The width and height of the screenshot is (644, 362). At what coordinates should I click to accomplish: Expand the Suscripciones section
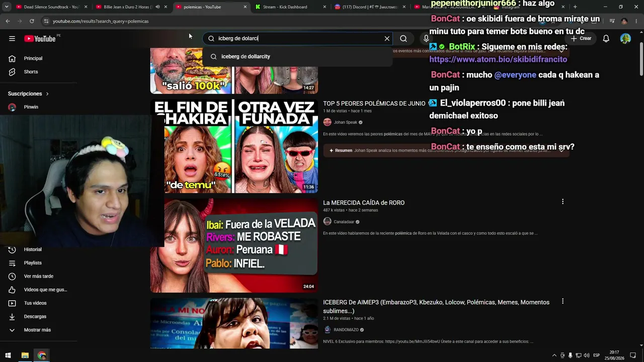pos(29,94)
